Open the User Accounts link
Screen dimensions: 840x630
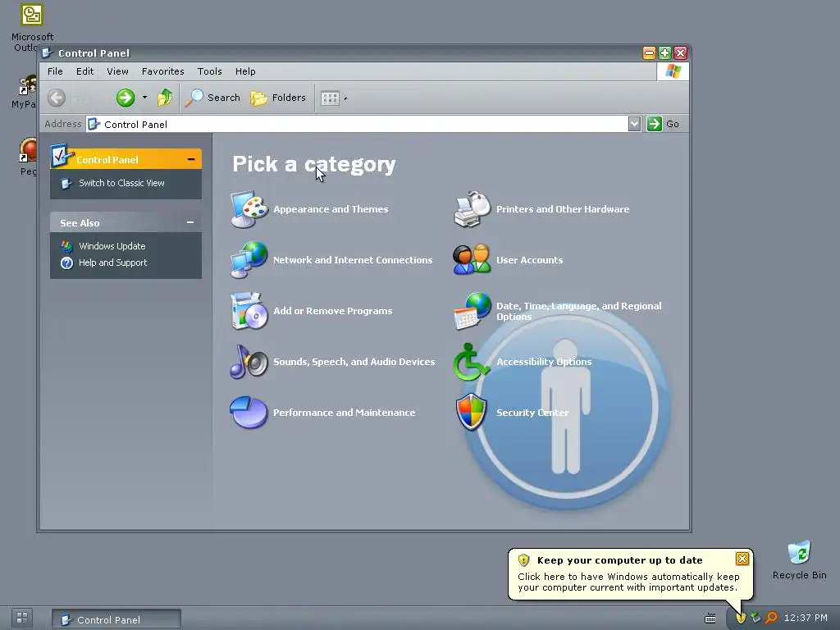click(x=529, y=260)
